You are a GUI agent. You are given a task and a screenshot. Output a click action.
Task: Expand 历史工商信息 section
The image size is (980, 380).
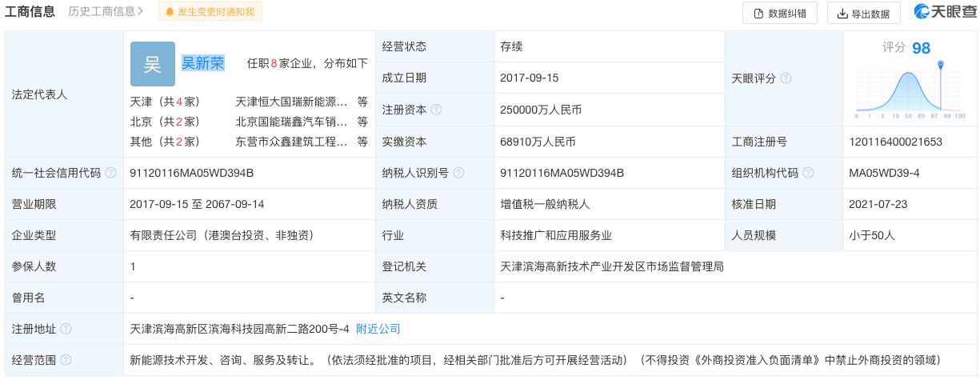(x=106, y=12)
